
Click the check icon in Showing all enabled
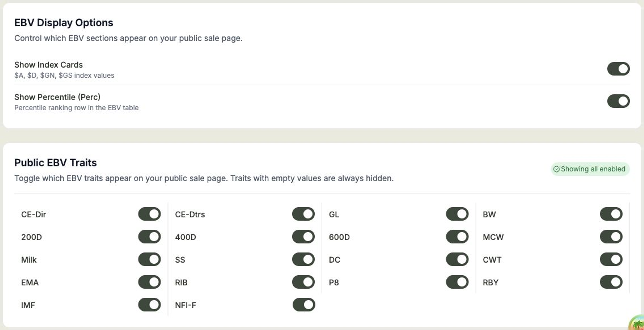pos(556,169)
